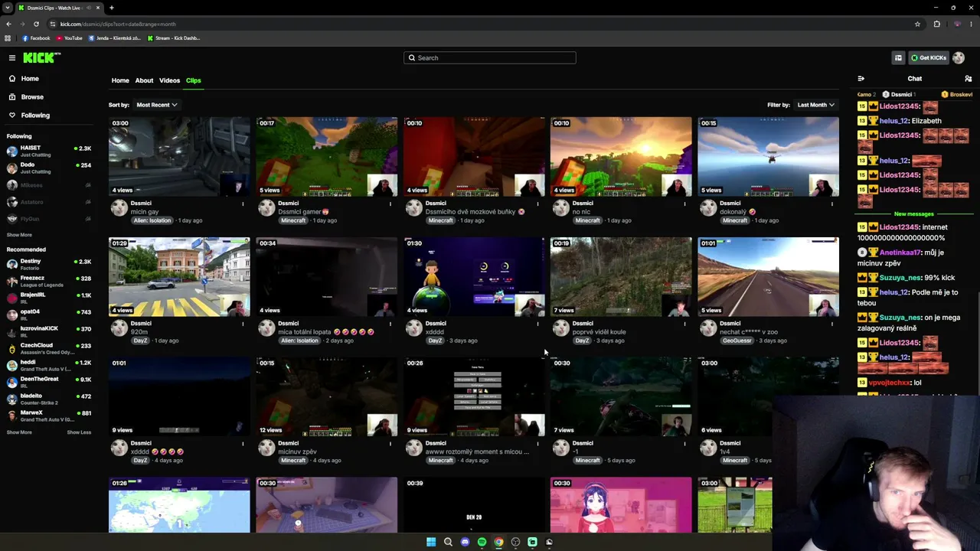
Task: Switch to the Videos tab
Action: pos(169,80)
